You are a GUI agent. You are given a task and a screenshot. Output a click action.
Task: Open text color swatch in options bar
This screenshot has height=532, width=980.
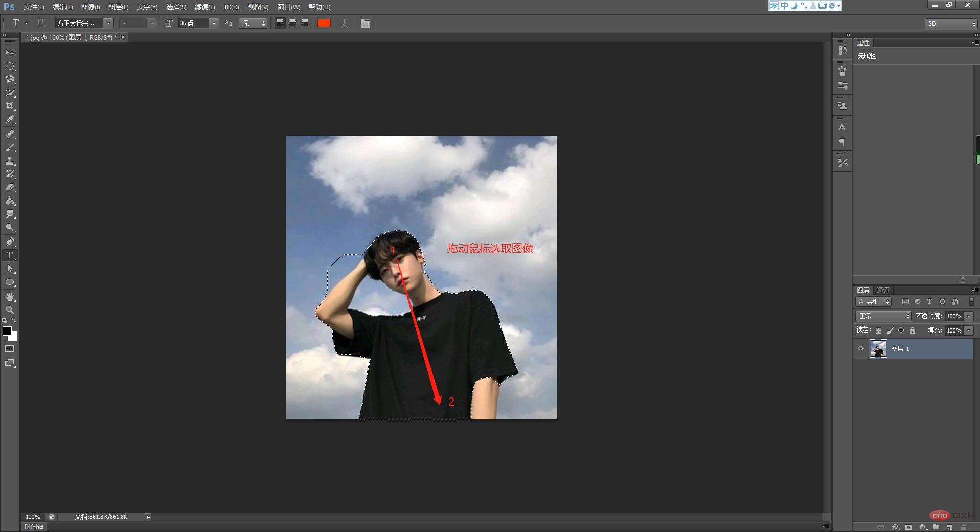(324, 23)
